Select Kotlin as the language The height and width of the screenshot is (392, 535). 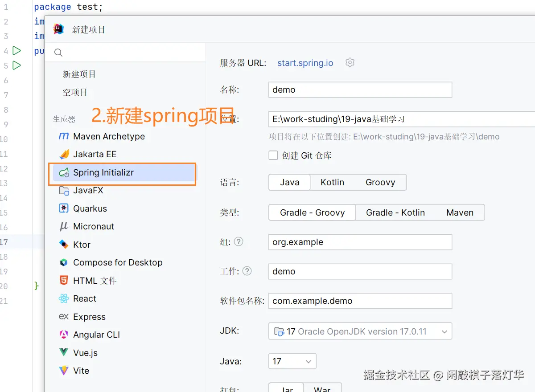[x=332, y=182]
